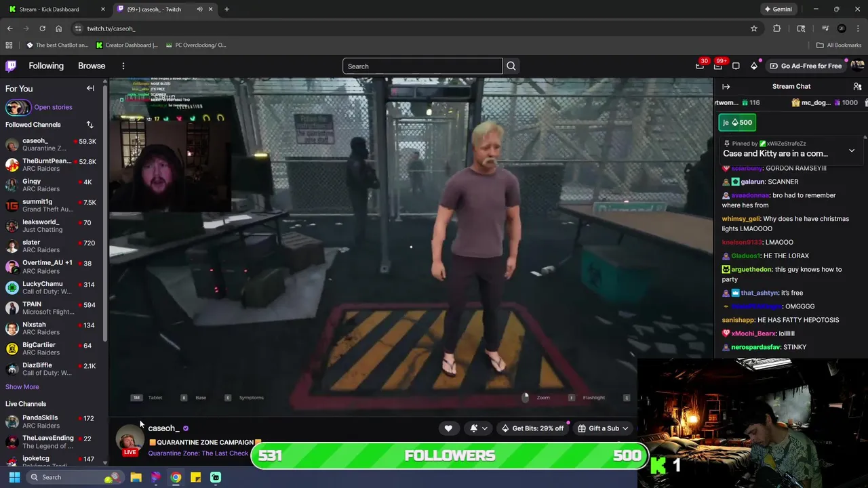
Task: Bookmark this page with the star icon
Action: [x=753, y=28]
